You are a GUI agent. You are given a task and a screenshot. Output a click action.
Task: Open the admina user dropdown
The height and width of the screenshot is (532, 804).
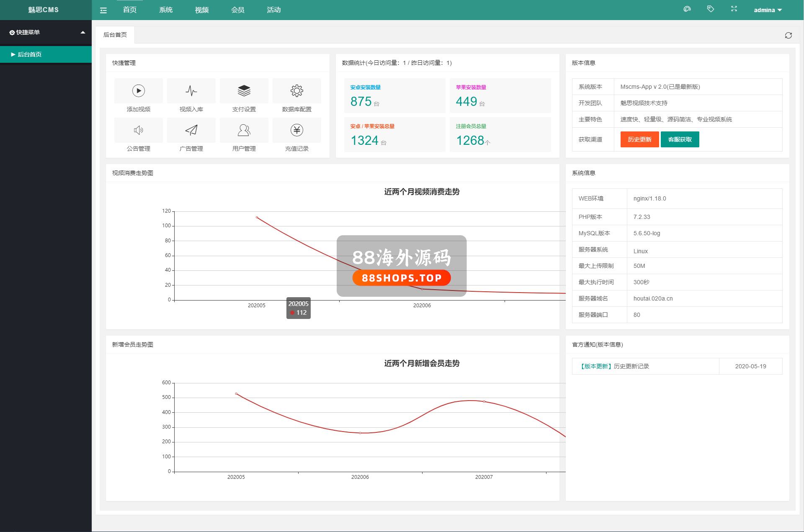[x=768, y=10]
